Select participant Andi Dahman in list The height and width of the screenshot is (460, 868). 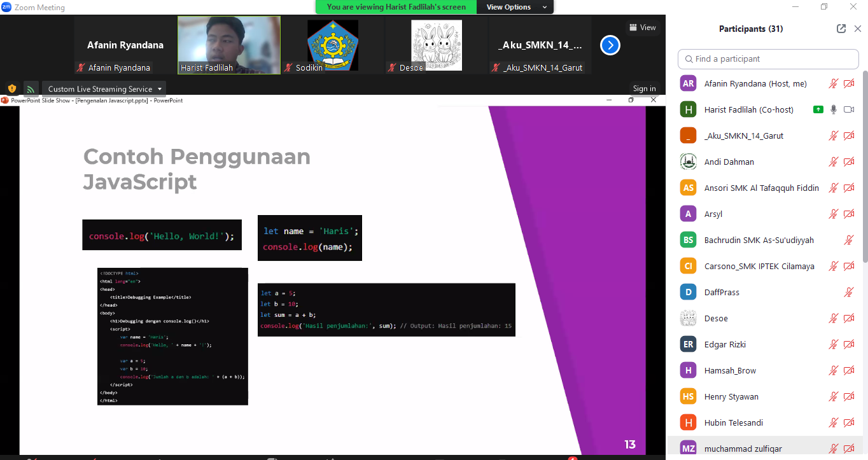tap(765, 162)
